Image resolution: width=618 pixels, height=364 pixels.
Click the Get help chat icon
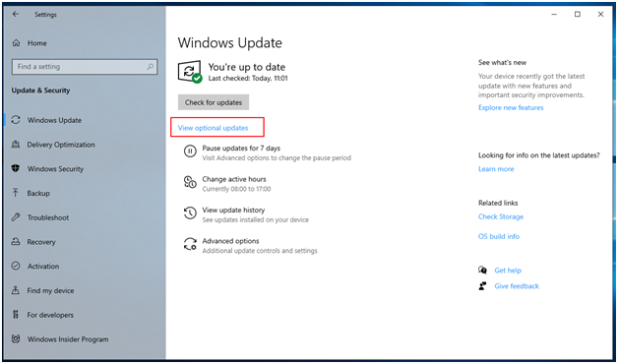point(482,271)
